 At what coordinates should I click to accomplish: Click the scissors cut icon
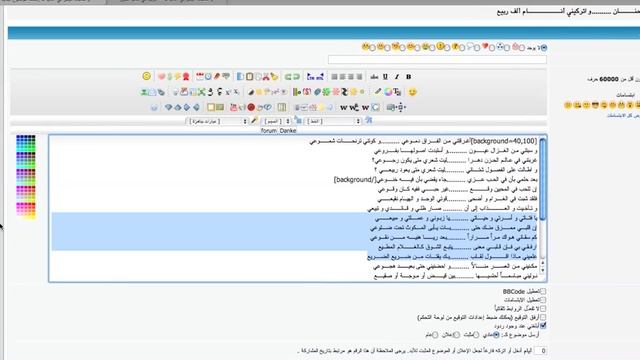click(266, 76)
